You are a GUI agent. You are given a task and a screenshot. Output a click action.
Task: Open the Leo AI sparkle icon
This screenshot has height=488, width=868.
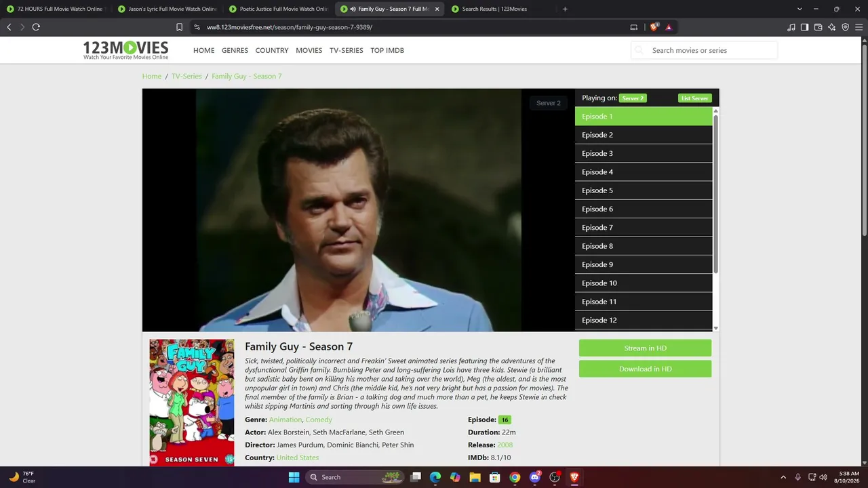click(831, 27)
